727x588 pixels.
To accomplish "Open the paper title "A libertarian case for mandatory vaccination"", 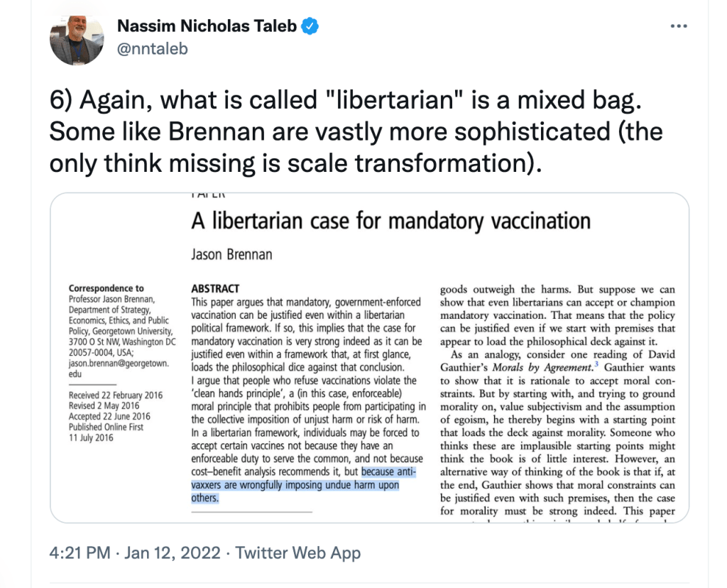I will [x=390, y=222].
